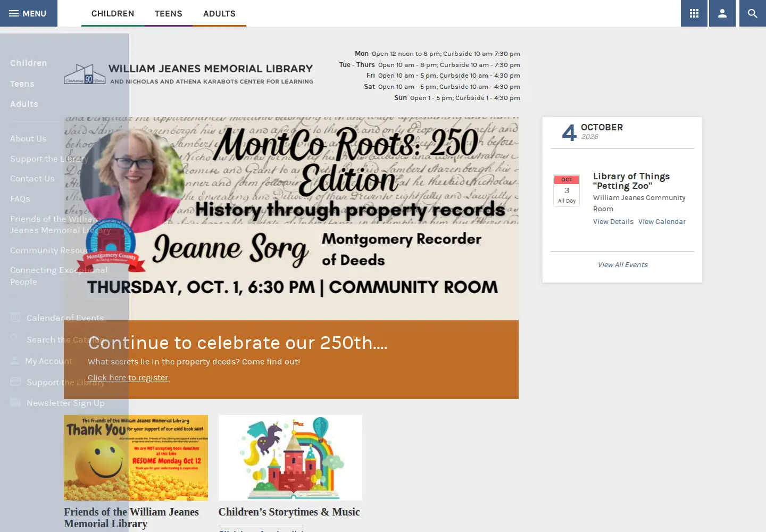Open the user account icon in header

[722, 13]
